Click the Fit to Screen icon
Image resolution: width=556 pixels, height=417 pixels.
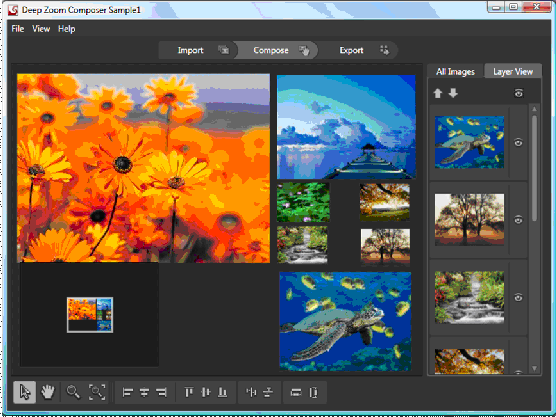pyautogui.click(x=97, y=392)
